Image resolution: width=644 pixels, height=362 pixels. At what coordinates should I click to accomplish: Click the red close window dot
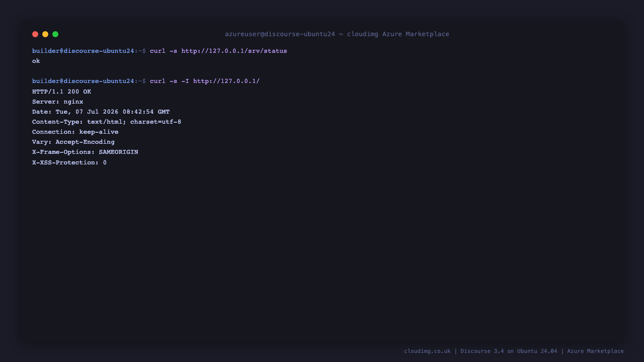coord(35,34)
